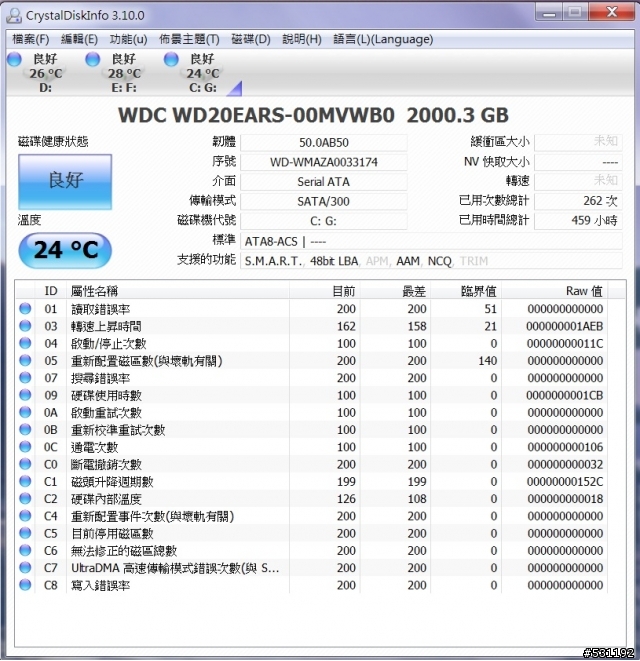Click the interface field Serial ATA
640x661 pixels.
[324, 182]
